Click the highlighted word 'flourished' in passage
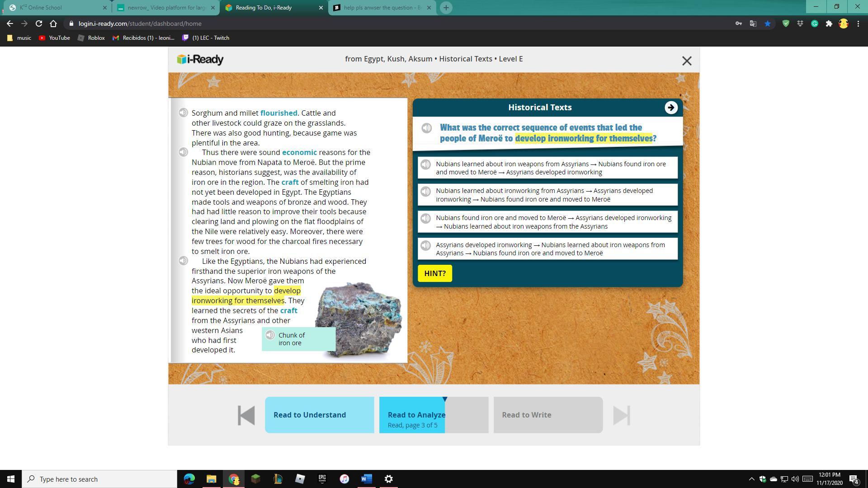The height and width of the screenshot is (488, 868). pyautogui.click(x=278, y=113)
